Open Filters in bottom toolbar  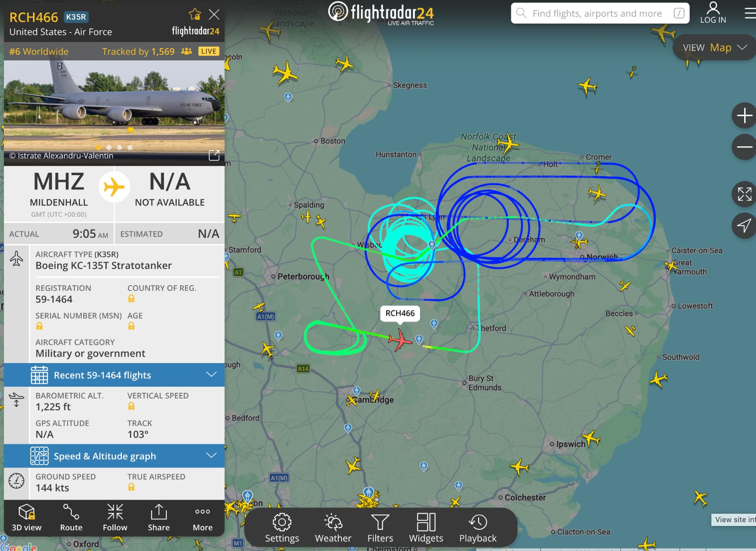[380, 528]
